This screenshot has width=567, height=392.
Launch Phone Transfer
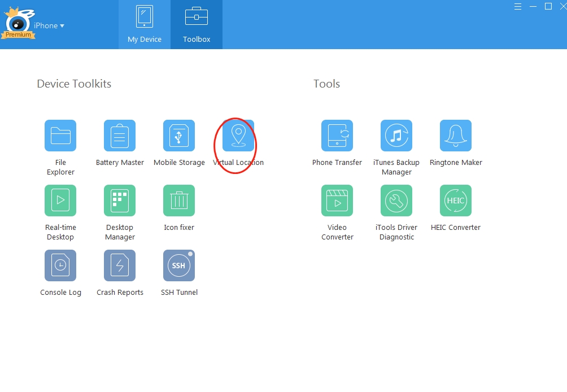coord(337,136)
